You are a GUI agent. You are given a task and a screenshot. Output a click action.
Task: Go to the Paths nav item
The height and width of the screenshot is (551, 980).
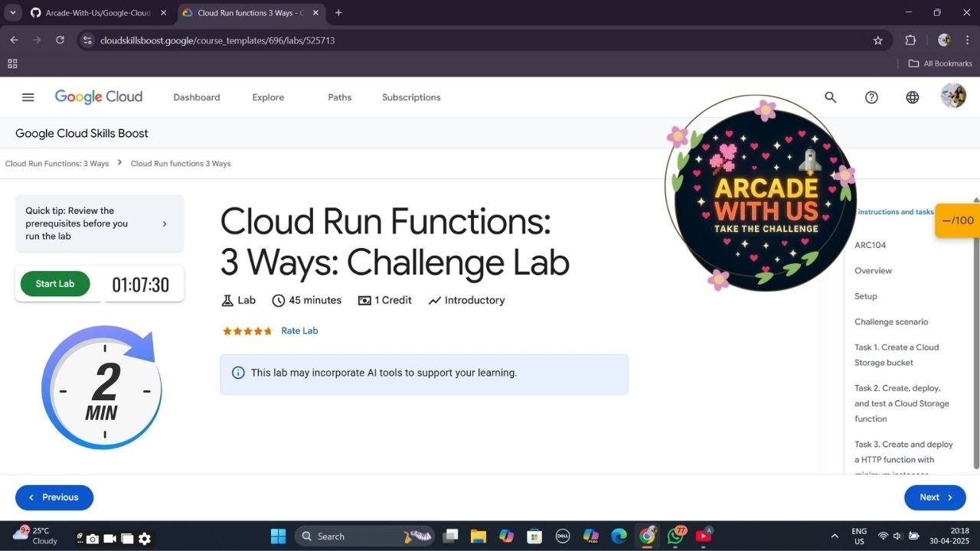pyautogui.click(x=340, y=97)
